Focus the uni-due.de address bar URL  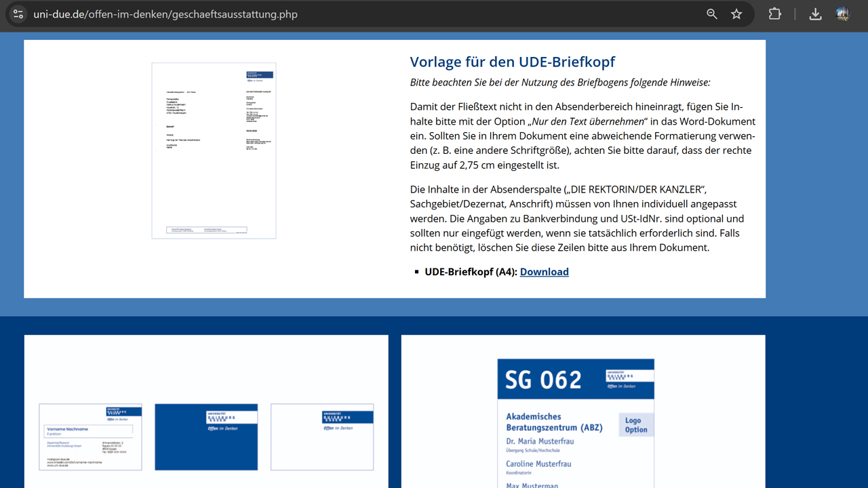[x=165, y=14]
